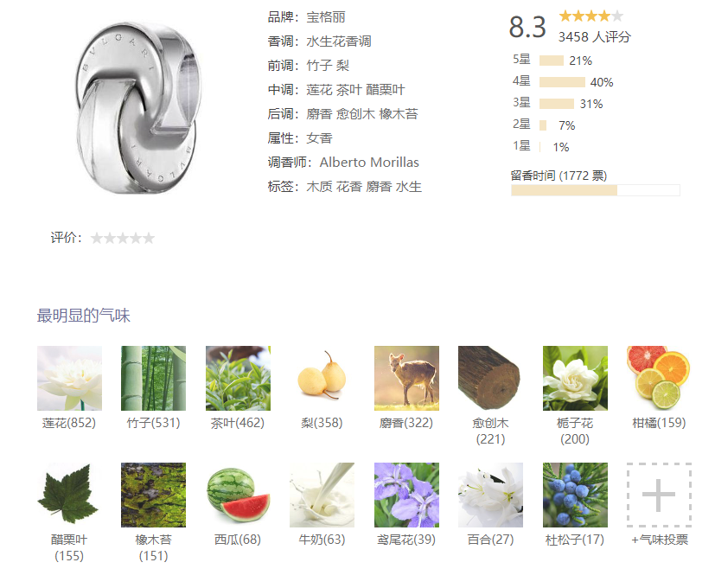
Task: Click the 柑橘(159) label
Action: 660,423
